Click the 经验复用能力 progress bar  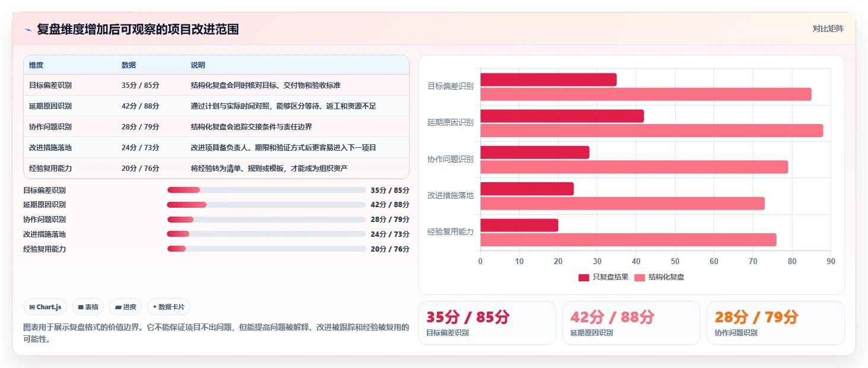click(267, 249)
